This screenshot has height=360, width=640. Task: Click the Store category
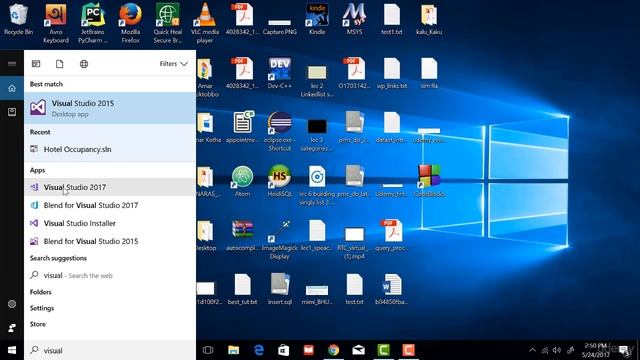point(38,324)
